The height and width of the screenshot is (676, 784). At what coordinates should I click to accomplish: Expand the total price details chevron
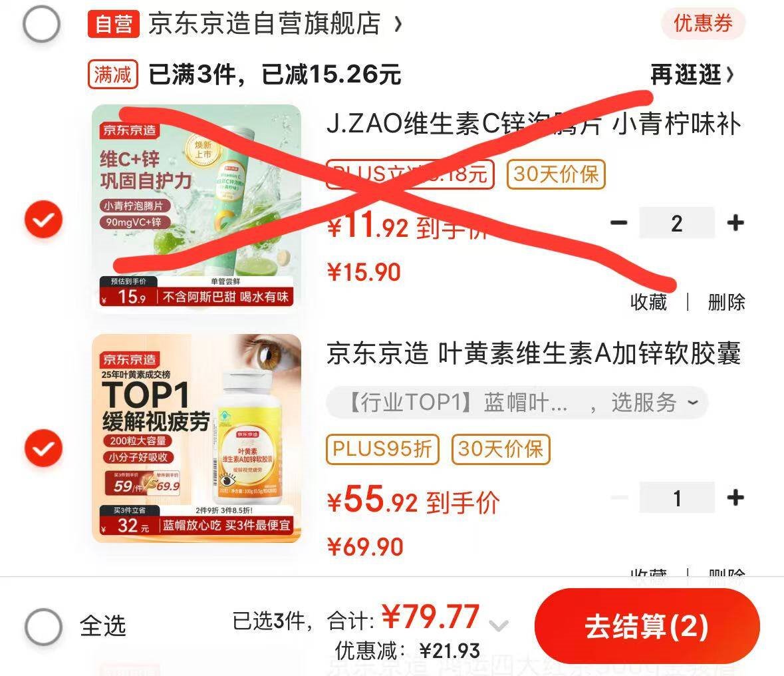tap(499, 625)
